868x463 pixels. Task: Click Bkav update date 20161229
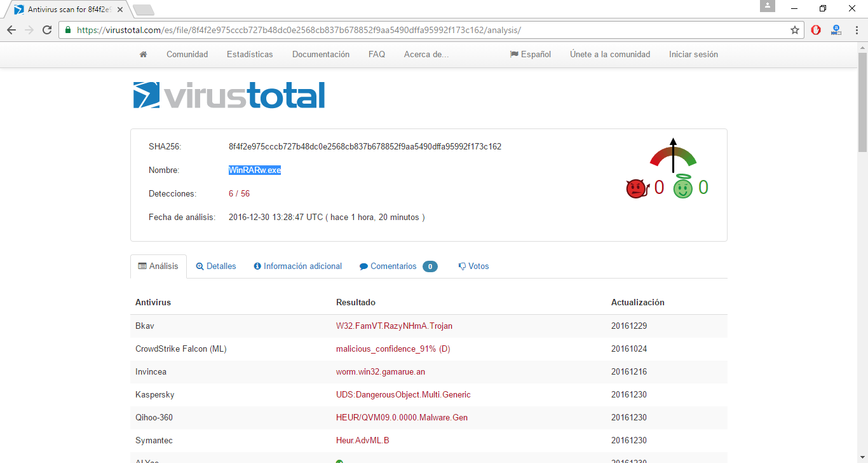point(629,326)
